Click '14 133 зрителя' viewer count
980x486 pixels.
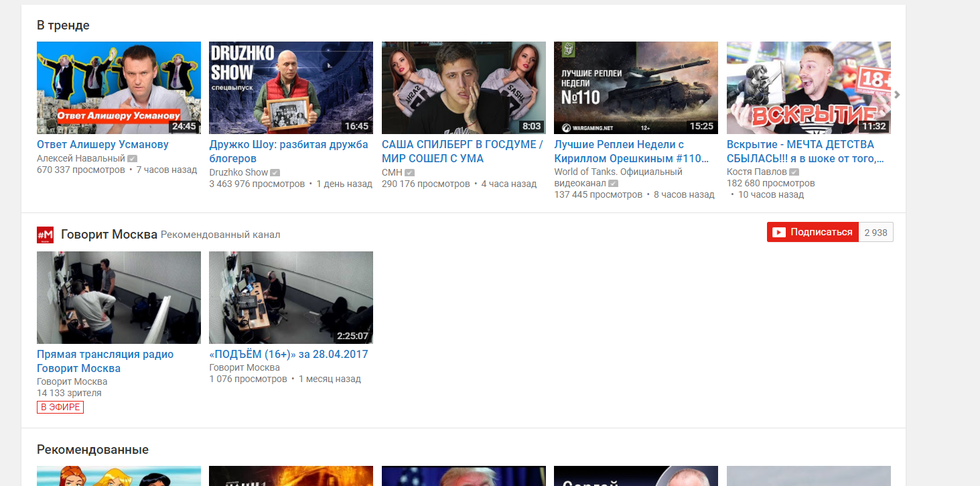coord(70,393)
